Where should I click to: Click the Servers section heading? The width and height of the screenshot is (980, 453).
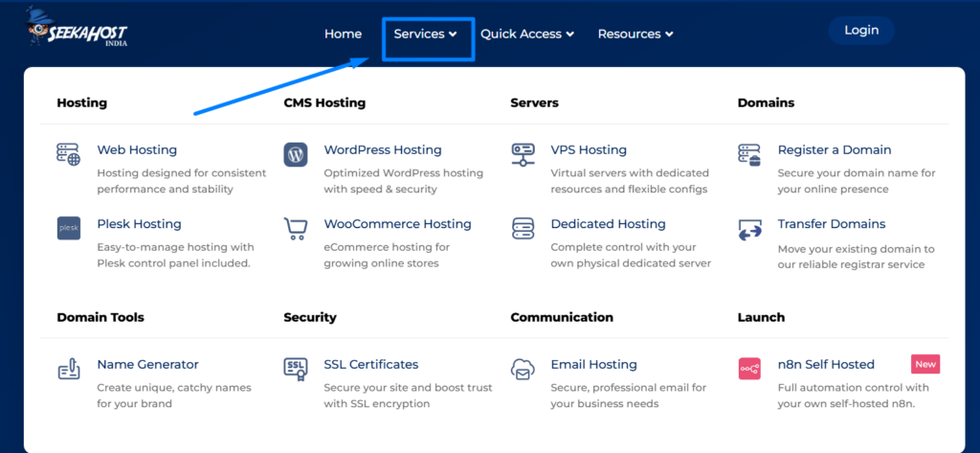[534, 102]
